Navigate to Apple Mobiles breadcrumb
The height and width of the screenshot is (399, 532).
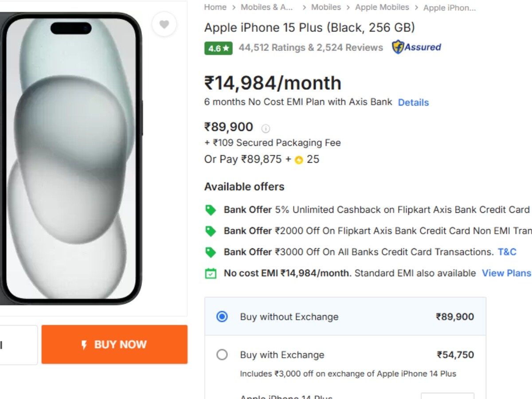click(382, 8)
